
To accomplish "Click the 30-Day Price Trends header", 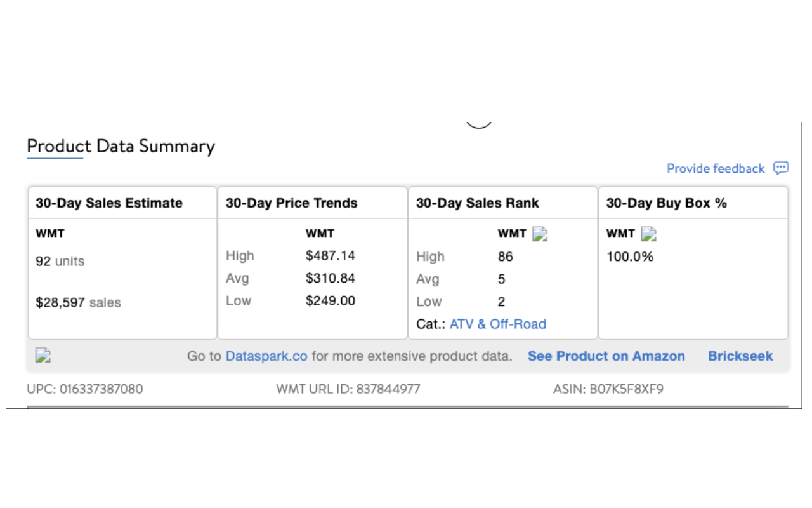I will [x=292, y=203].
